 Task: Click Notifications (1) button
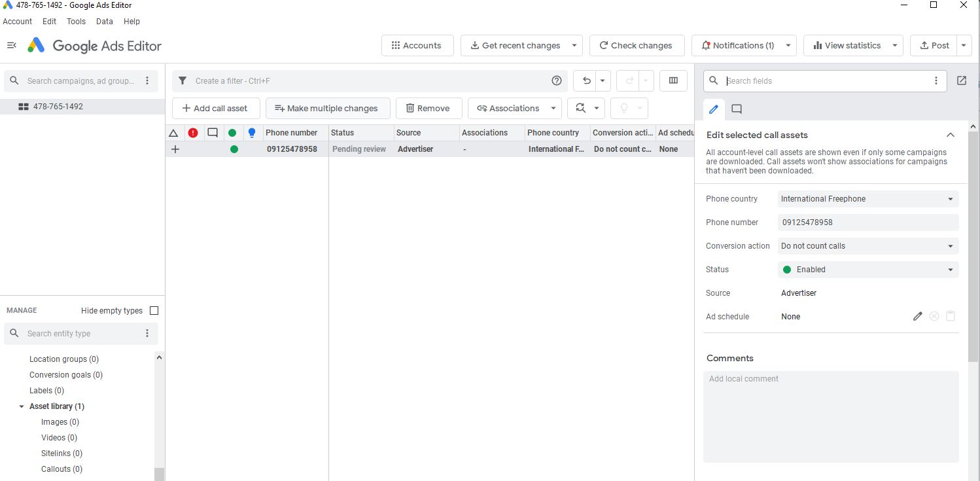click(737, 46)
